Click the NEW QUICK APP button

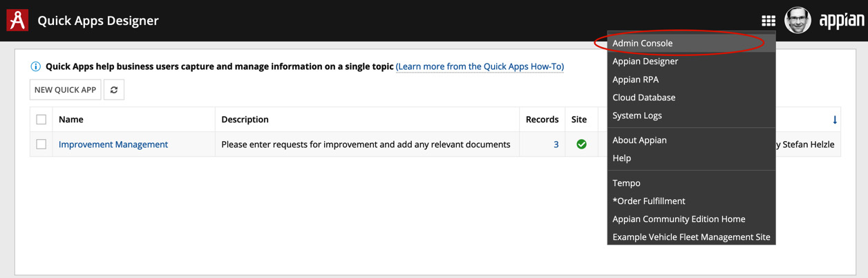coord(66,90)
